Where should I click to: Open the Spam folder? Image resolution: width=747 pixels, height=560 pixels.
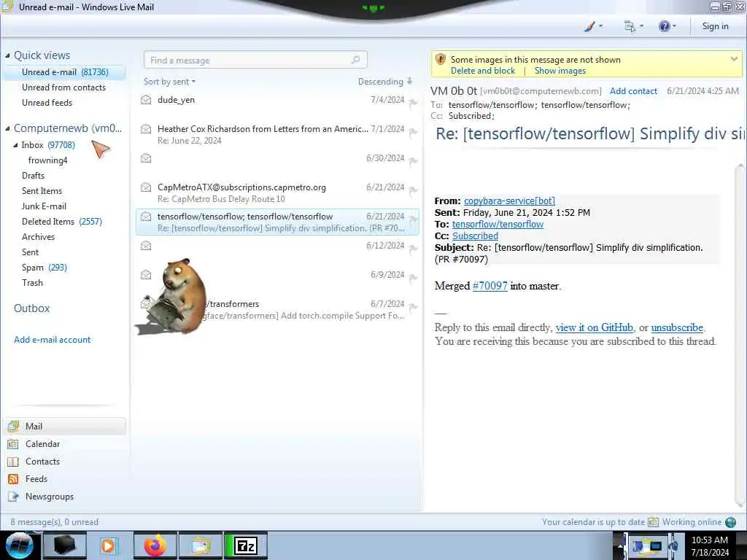[44, 267]
